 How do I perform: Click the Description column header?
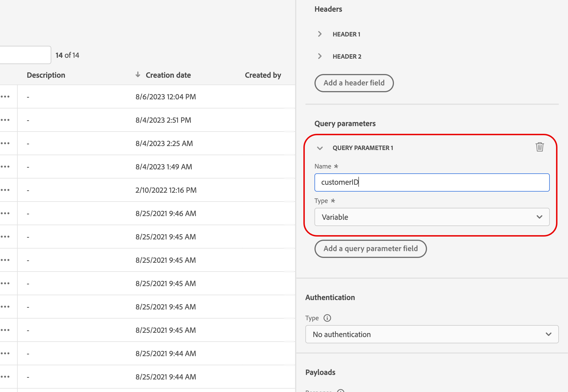(46, 75)
